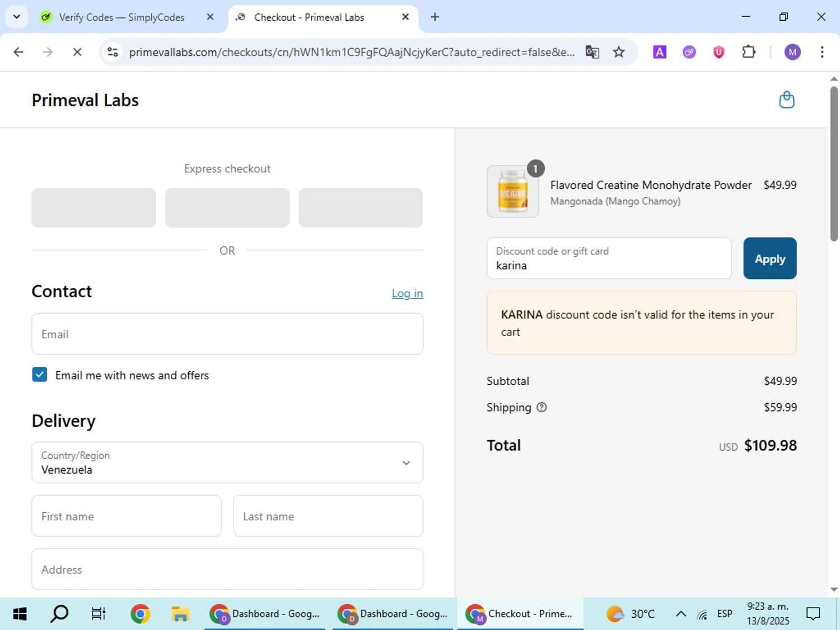Bookmark this page with the star icon
The height and width of the screenshot is (630, 840).
click(618, 52)
